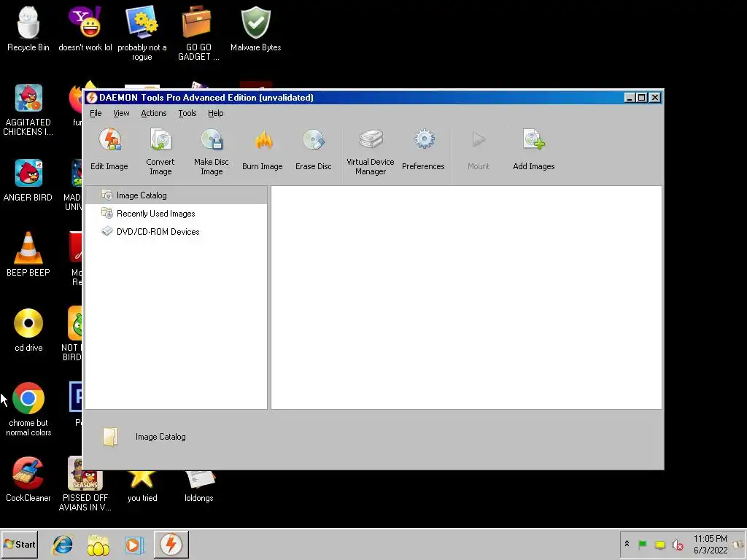The height and width of the screenshot is (560, 747).
Task: Start Make Disc Image
Action: click(212, 152)
